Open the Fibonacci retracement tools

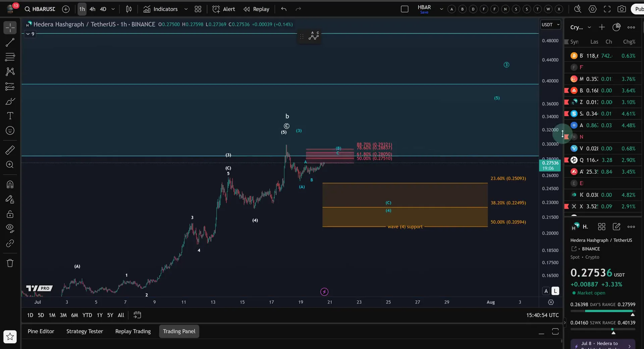pos(10,57)
